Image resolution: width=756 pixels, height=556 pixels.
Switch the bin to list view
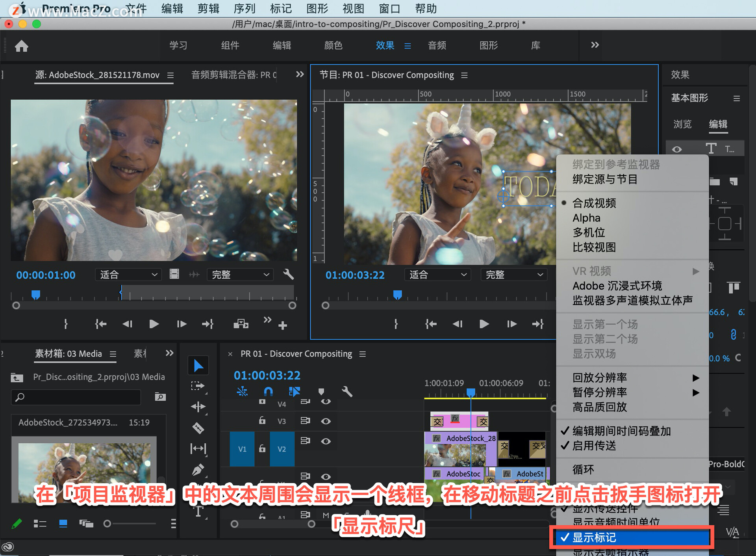tap(40, 524)
